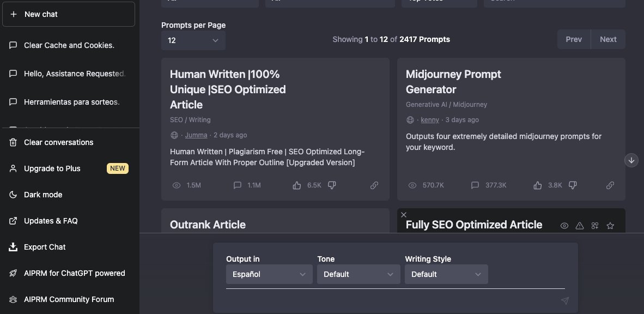
Task: Click comments icon showing 1.1M
Action: click(238, 185)
